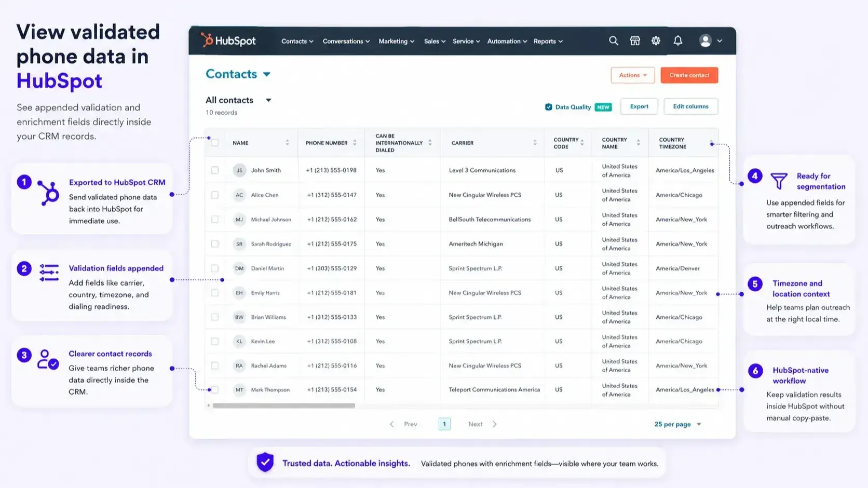
Task: Click RA avatar for Rachel Adams
Action: [239, 366]
